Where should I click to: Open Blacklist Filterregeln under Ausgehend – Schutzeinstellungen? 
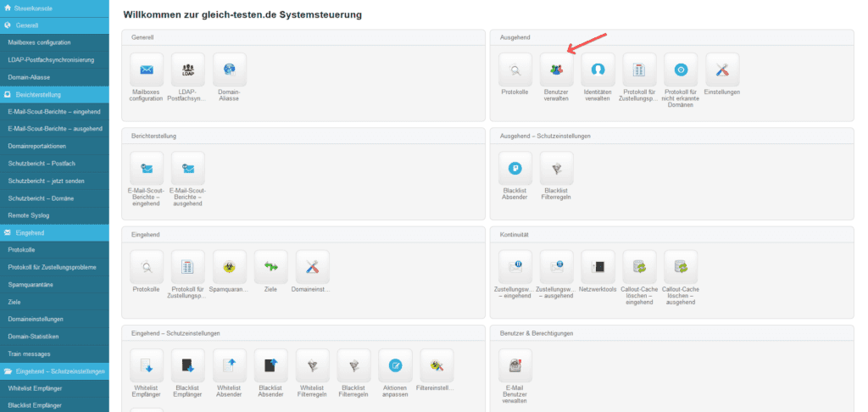coord(556,169)
